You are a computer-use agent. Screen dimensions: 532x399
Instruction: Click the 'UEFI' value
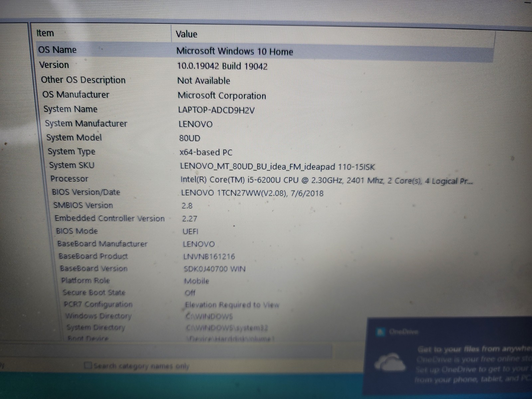pos(190,231)
